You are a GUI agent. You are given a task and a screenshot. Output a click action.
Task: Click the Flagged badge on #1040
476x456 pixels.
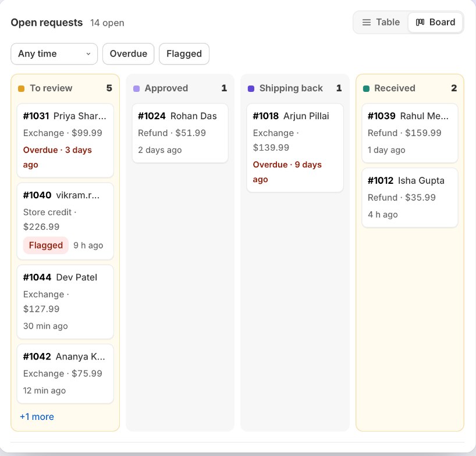click(x=46, y=245)
